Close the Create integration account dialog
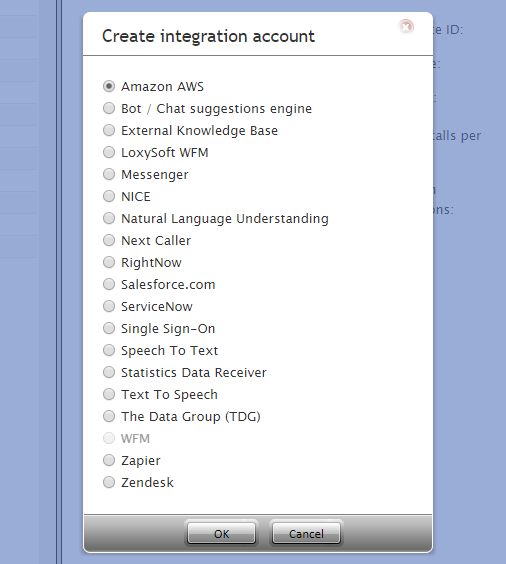This screenshot has width=506, height=564. point(406,27)
